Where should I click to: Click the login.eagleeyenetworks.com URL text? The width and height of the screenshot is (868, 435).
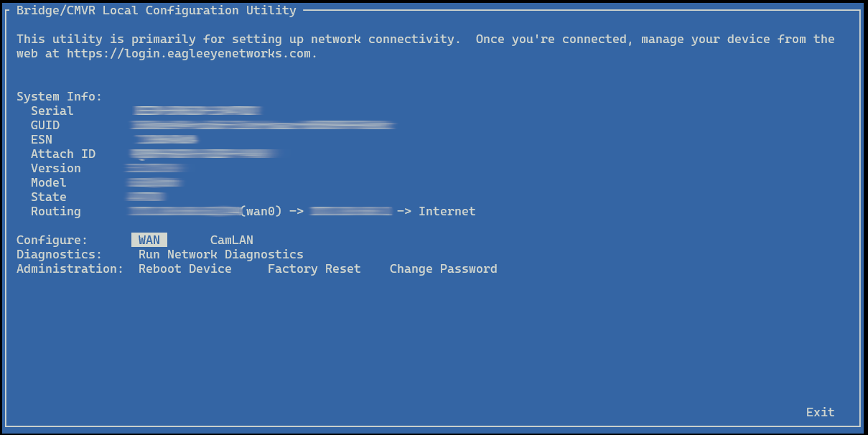[x=192, y=53]
